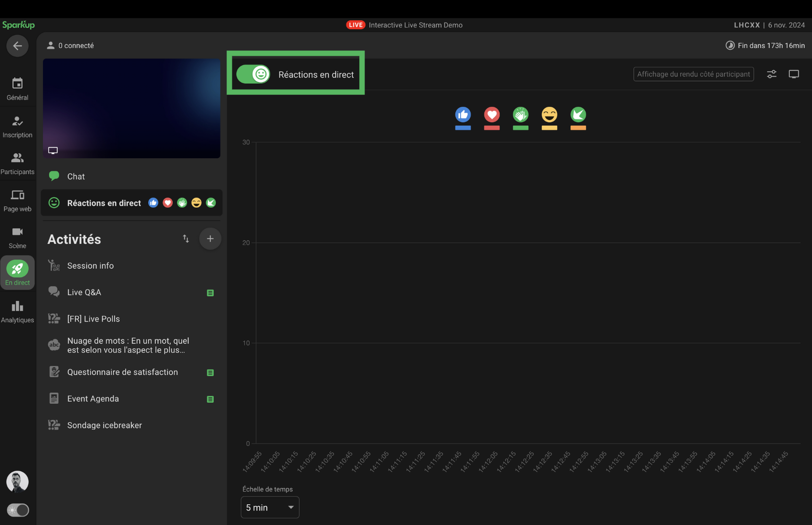Viewport: 812px width, 525px height.
Task: Toggle the light/dark theme switch
Action: click(18, 510)
